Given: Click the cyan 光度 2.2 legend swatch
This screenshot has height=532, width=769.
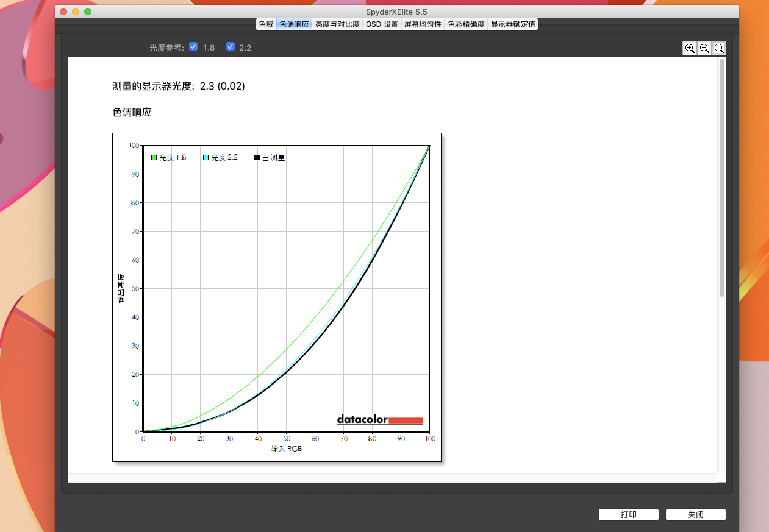Looking at the screenshot, I should 206,158.
